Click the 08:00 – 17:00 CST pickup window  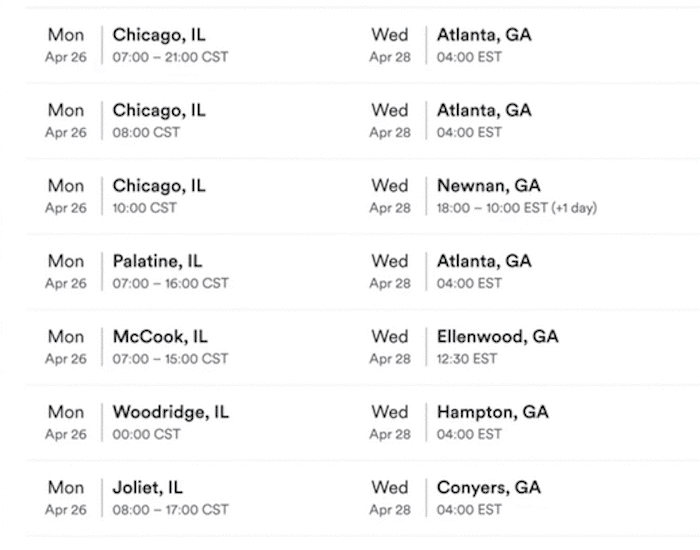click(x=170, y=510)
